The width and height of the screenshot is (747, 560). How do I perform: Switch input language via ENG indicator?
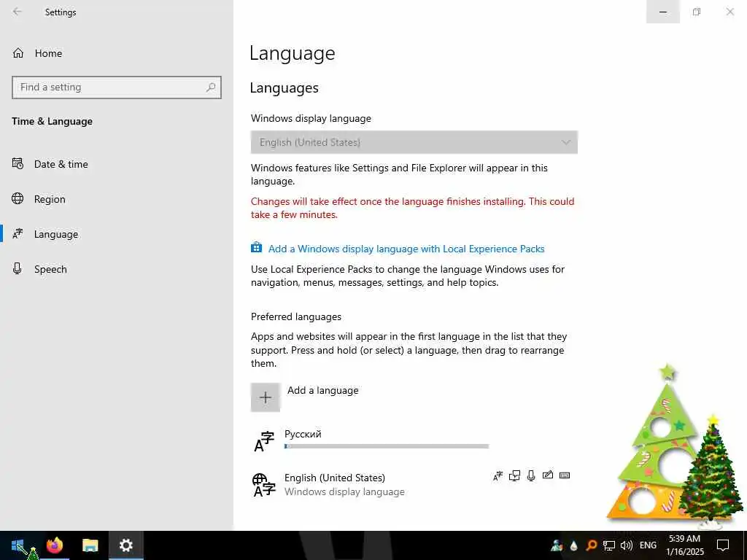coord(648,545)
